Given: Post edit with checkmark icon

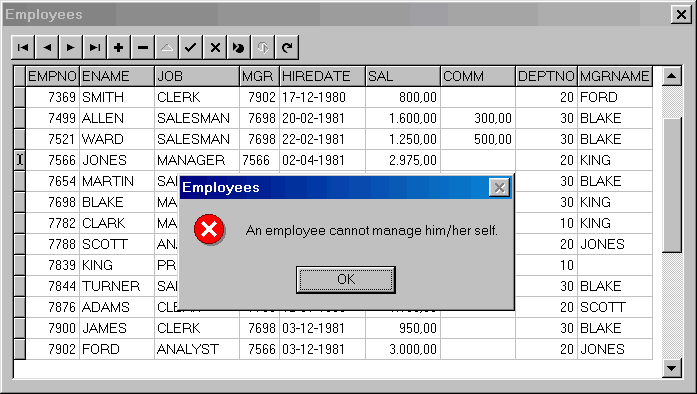Looking at the screenshot, I should tap(191, 47).
